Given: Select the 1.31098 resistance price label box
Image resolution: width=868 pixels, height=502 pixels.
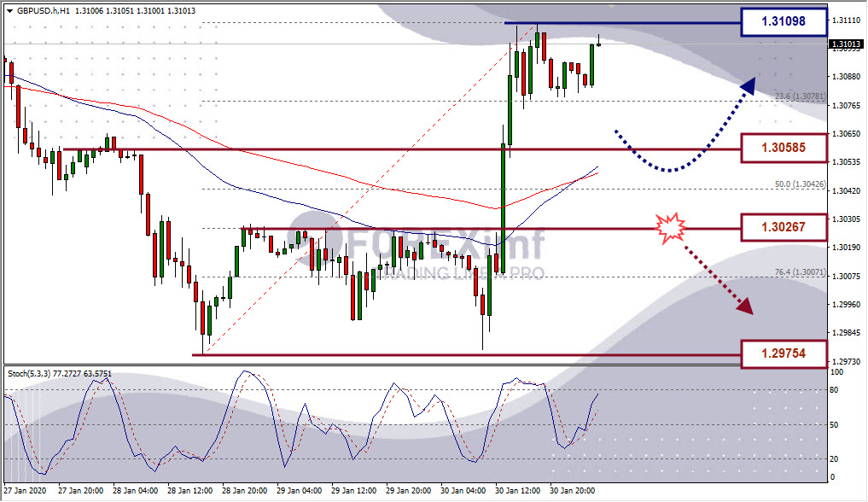Looking at the screenshot, I should click(x=784, y=21).
